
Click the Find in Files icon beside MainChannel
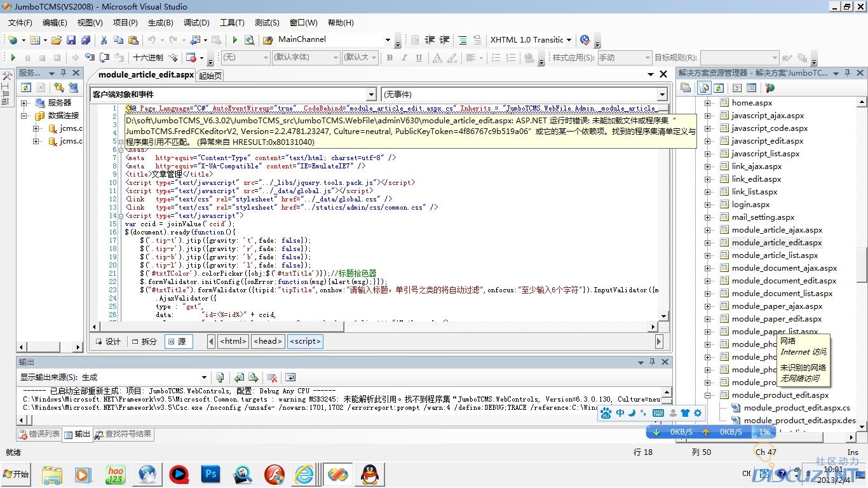pos(268,40)
